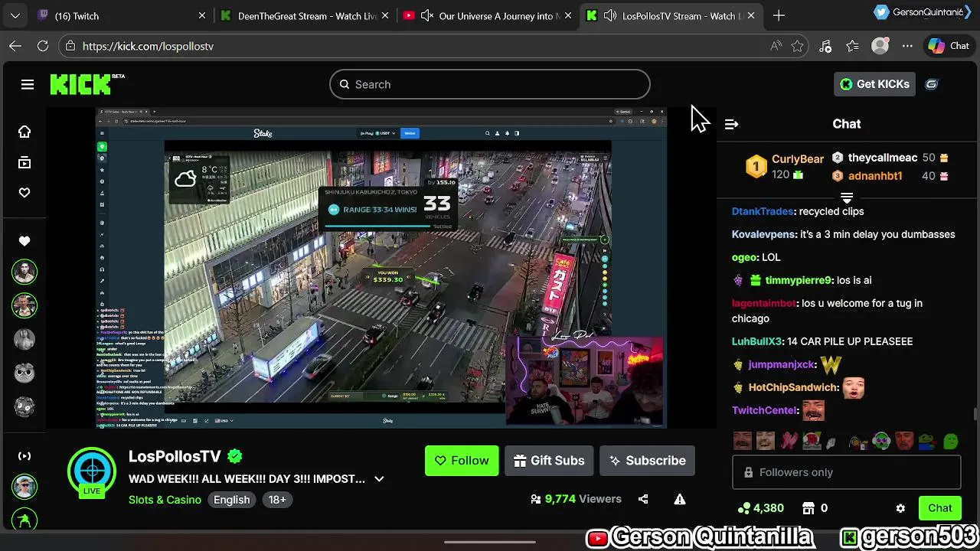This screenshot has height=551, width=980.
Task: Open Favorites list icon in toolbar
Action: 852,46
